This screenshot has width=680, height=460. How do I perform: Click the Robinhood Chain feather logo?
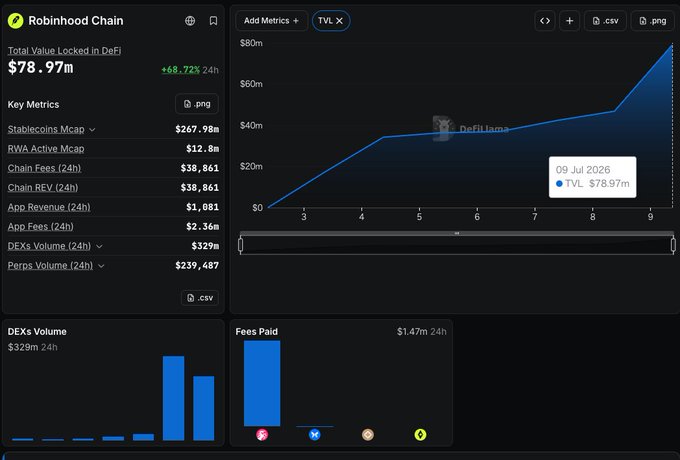coord(16,20)
